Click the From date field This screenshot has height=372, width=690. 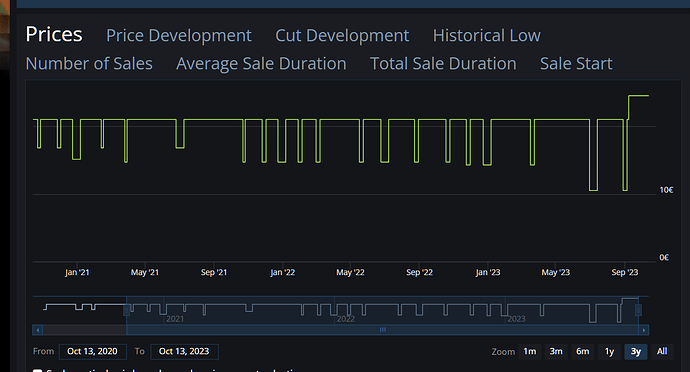(x=92, y=351)
